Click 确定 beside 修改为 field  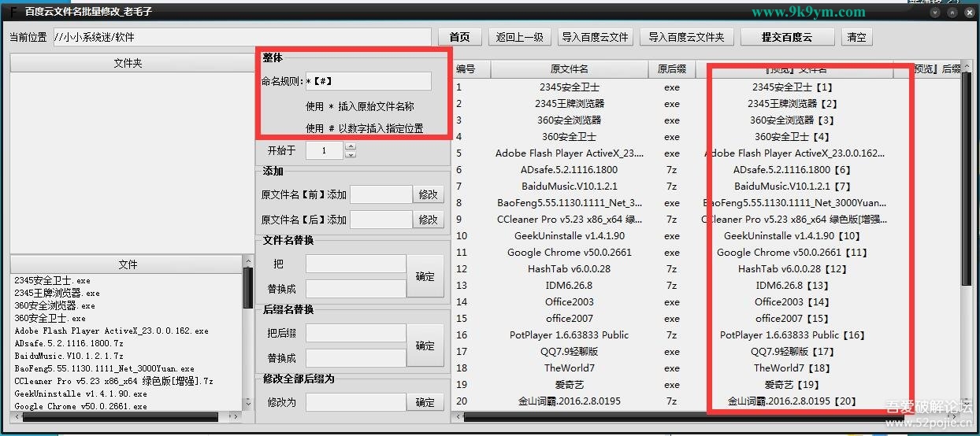(425, 402)
